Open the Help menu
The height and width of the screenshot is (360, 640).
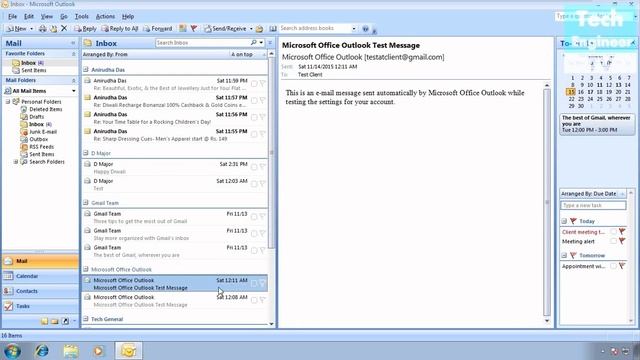(x=128, y=16)
